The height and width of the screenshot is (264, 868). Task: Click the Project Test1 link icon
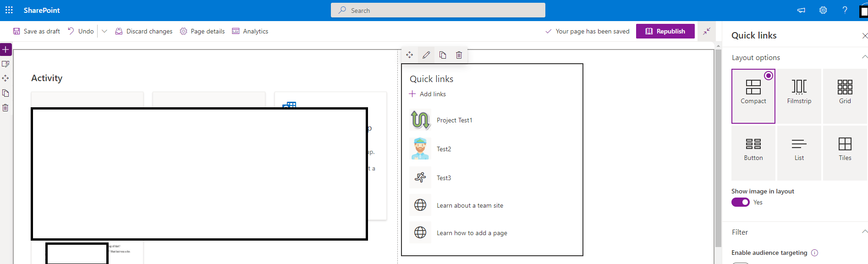tap(420, 120)
